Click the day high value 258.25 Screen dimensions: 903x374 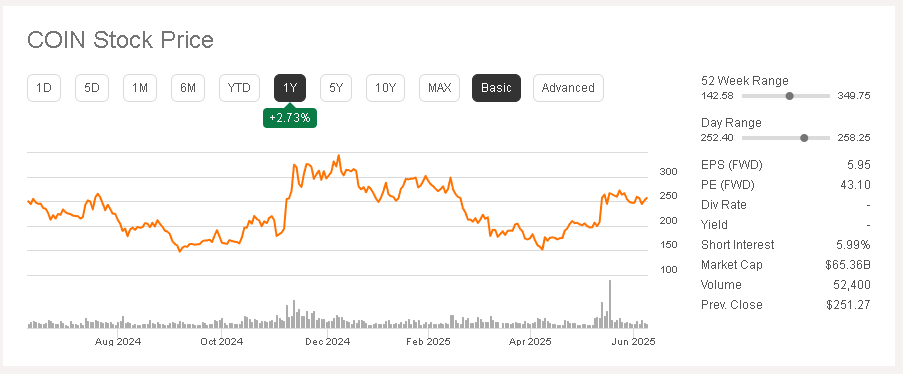click(x=853, y=138)
